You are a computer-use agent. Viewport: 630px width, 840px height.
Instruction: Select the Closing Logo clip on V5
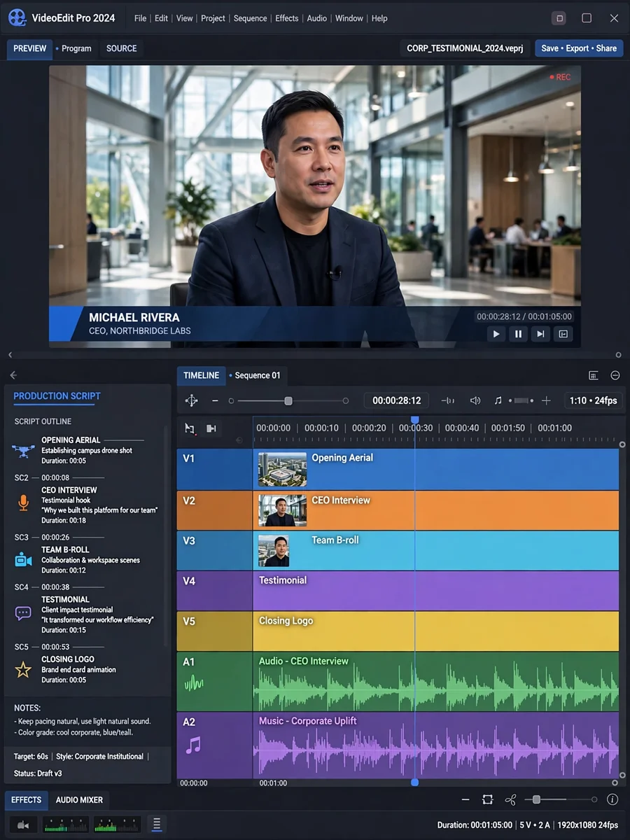tap(435, 631)
